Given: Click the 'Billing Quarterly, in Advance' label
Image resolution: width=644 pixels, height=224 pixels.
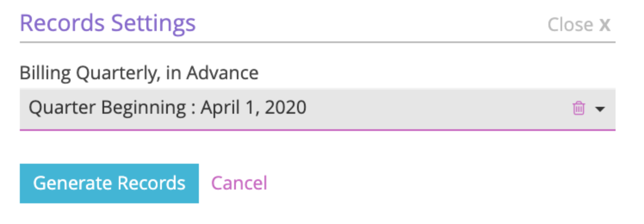Looking at the screenshot, I should tap(139, 73).
